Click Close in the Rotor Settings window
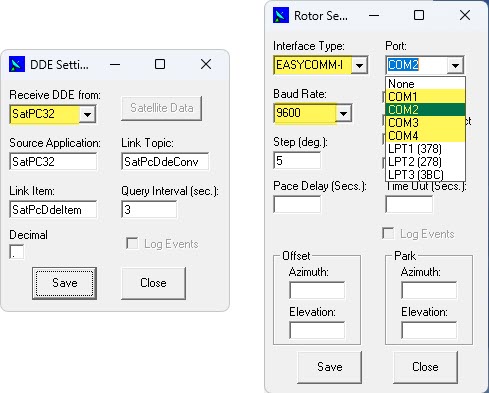 (425, 367)
